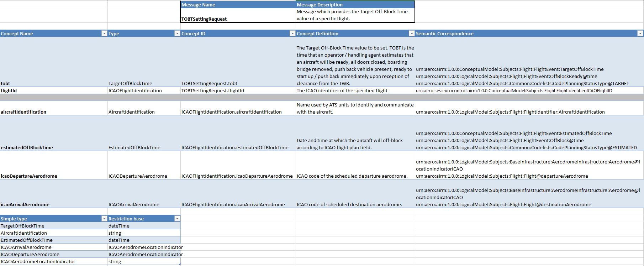Viewport: 644px width, 266px height.
Task: Click the Message Name header cell
Action: click(238, 5)
